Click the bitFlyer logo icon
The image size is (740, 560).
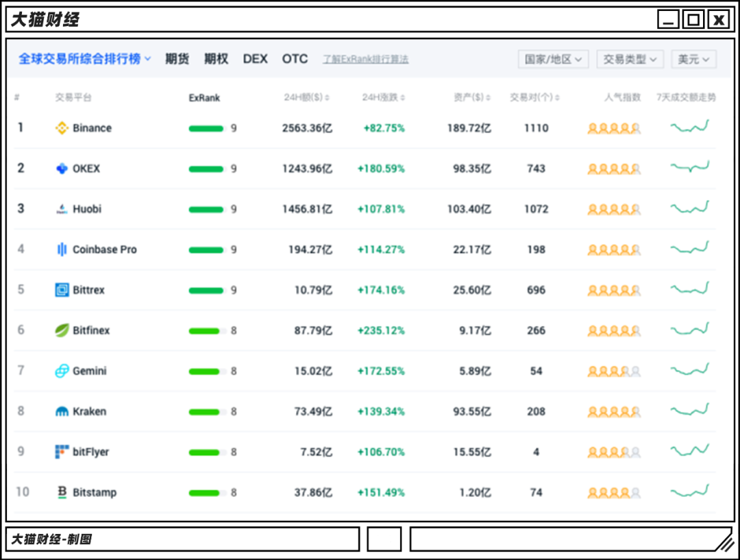click(62, 452)
